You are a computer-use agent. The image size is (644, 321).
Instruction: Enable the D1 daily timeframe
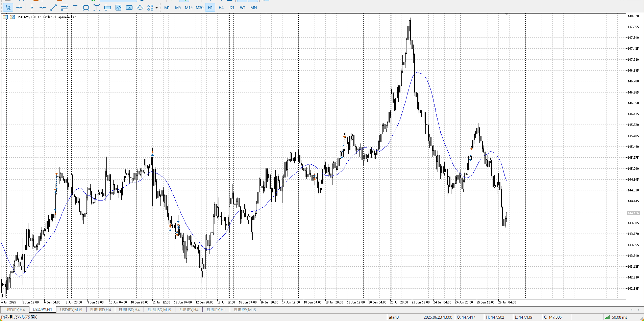[x=232, y=7]
